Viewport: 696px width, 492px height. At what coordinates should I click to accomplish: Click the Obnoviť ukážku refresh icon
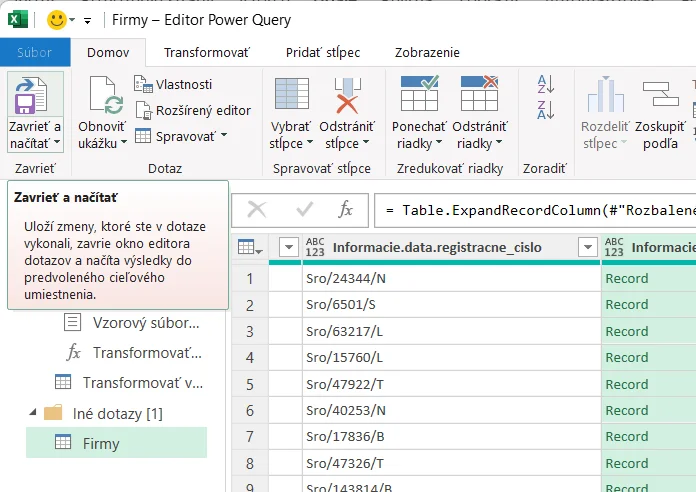pos(107,95)
